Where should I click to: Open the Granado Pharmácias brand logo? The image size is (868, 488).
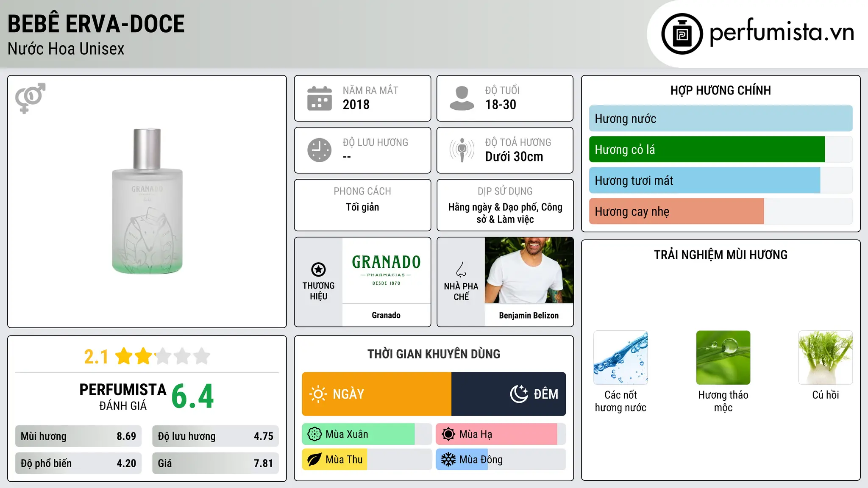click(x=386, y=270)
